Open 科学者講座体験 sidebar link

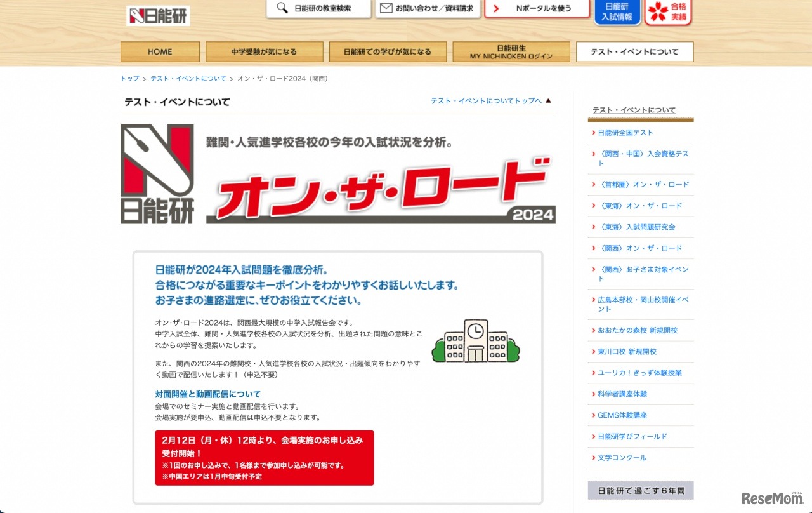point(622,394)
